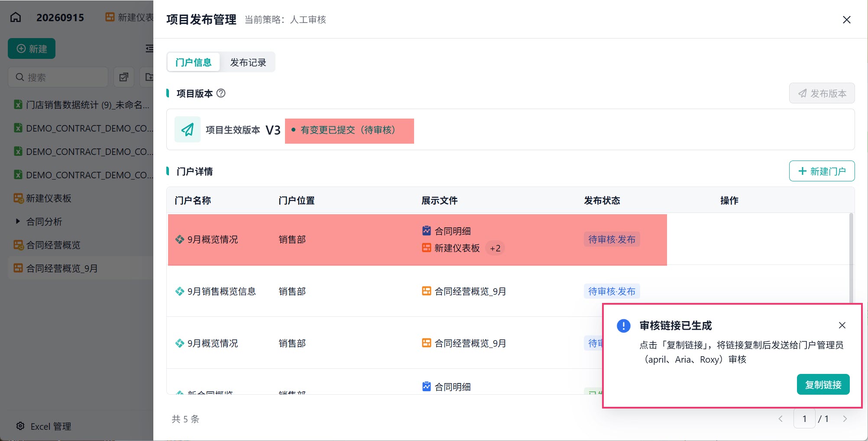
Task: Click the home icon in top bar
Action: (16, 17)
